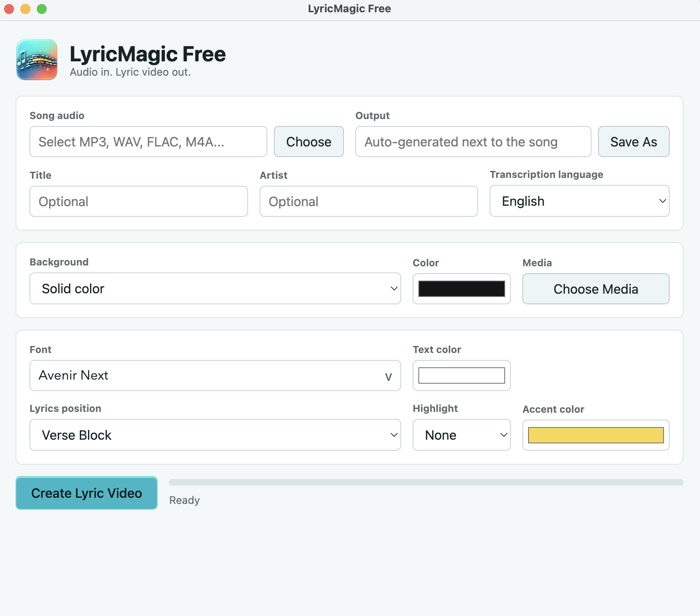The image size is (700, 616).
Task: Focus the Title optional field
Action: point(139,201)
